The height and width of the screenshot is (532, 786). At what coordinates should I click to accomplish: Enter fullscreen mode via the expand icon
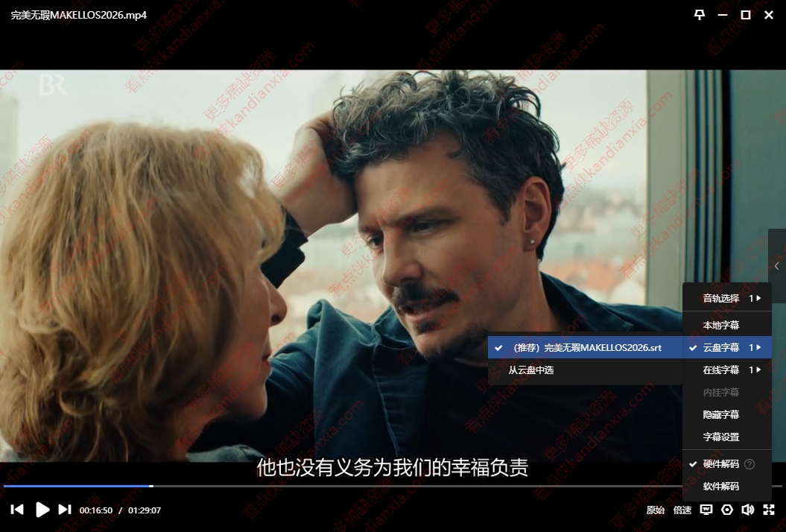click(x=768, y=510)
